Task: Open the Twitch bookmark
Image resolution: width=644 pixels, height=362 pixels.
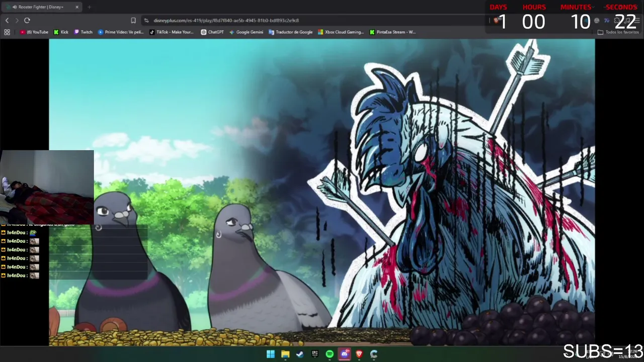Action: click(84, 32)
